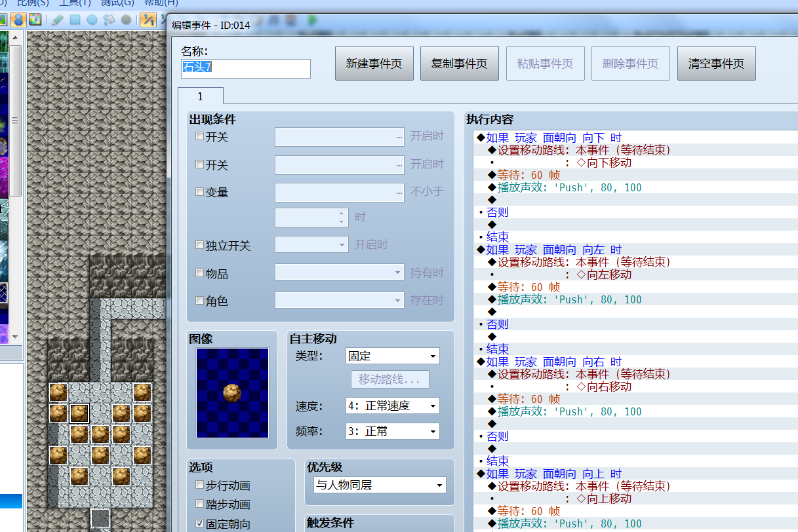
Task: Open second 开关 selection field
Action: coord(340,164)
